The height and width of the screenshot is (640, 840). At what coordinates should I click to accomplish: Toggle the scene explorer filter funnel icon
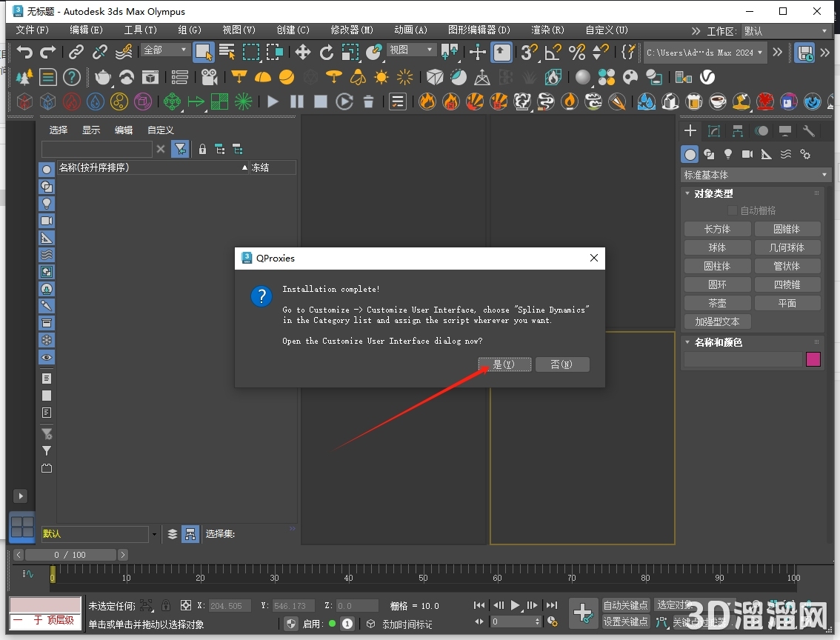pos(180,149)
